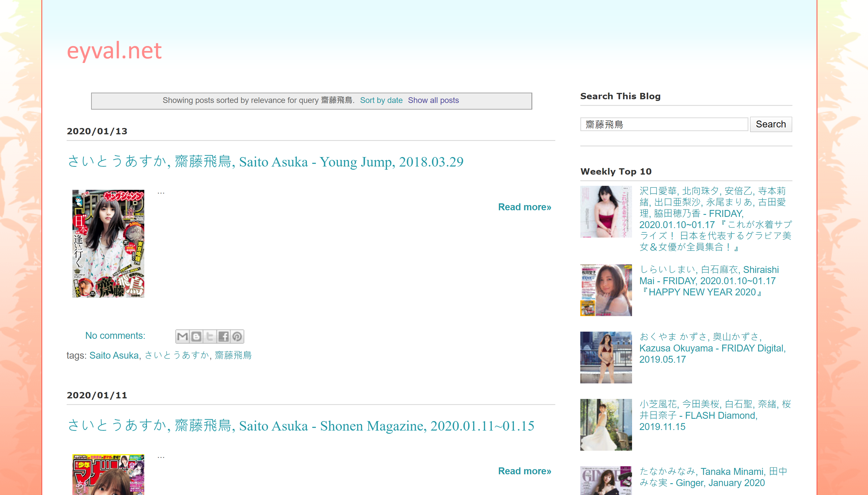The image size is (868, 495).
Task: Click the Weekly Top 10 heading
Action: click(616, 172)
